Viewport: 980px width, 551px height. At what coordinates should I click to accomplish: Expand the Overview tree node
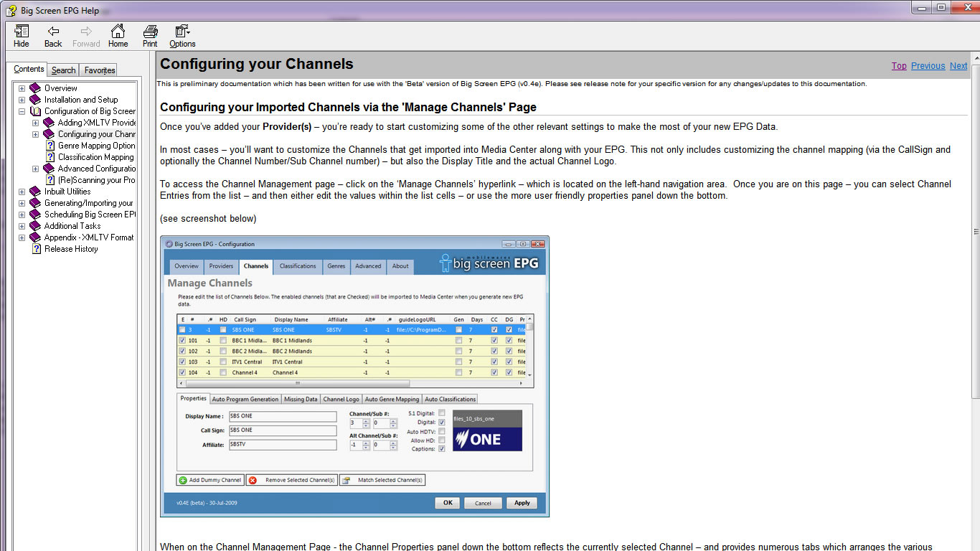click(22, 88)
